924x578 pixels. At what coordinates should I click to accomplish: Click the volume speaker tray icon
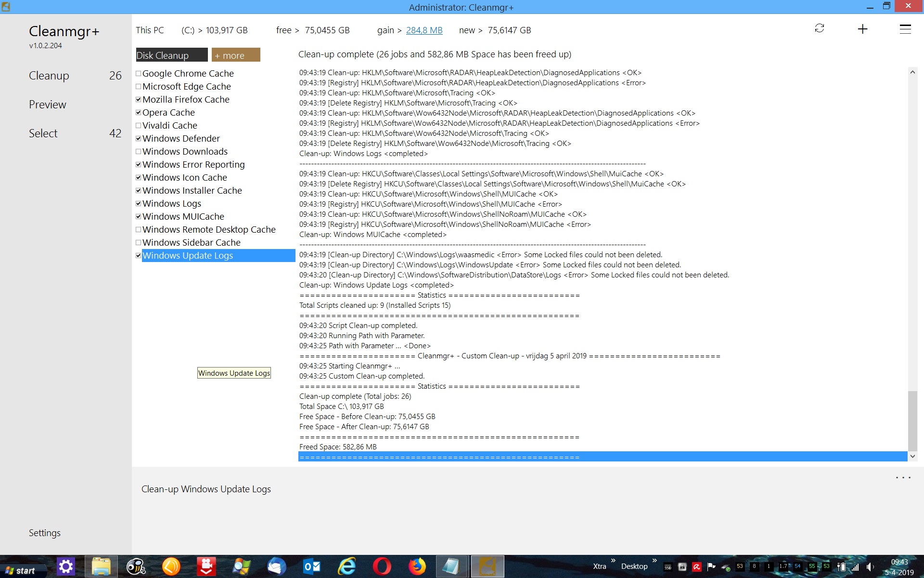870,567
